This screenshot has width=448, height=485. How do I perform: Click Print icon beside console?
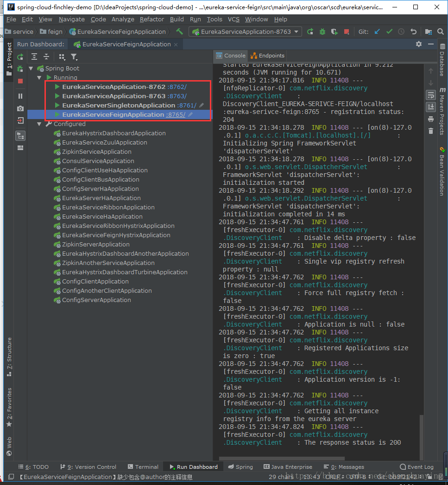[x=431, y=119]
